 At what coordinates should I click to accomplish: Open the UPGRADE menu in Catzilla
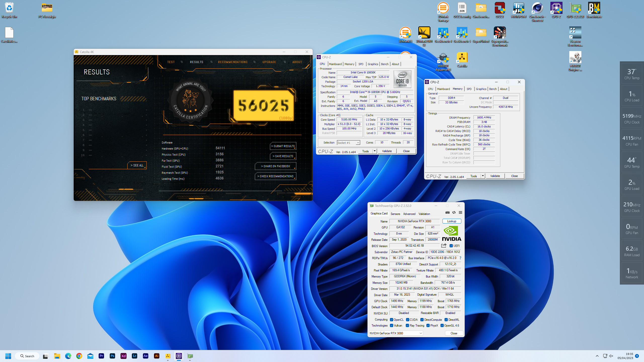point(269,62)
